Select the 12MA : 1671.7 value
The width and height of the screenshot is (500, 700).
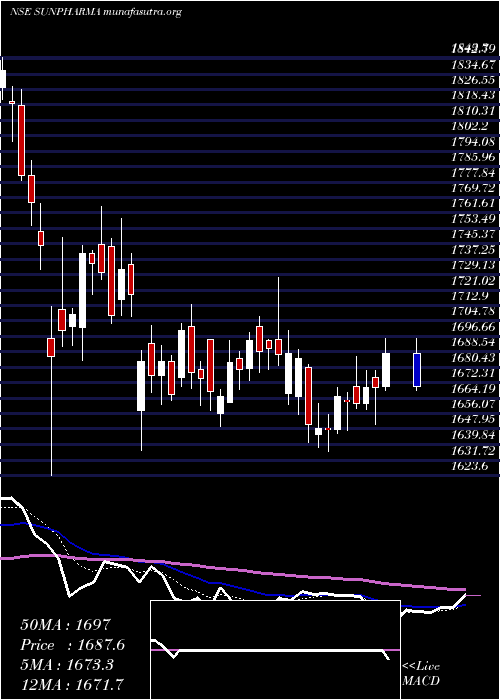[x=72, y=684]
